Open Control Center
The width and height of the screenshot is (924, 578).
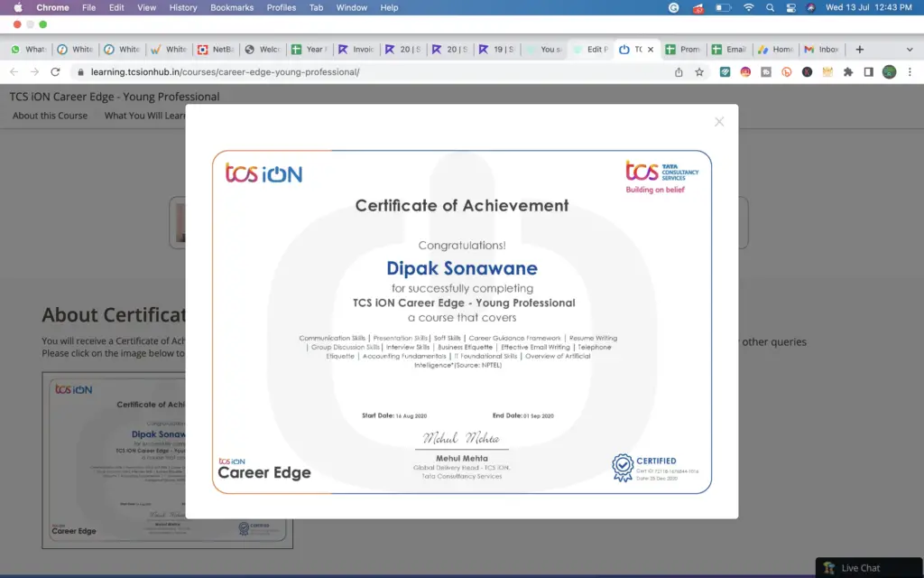point(790,7)
